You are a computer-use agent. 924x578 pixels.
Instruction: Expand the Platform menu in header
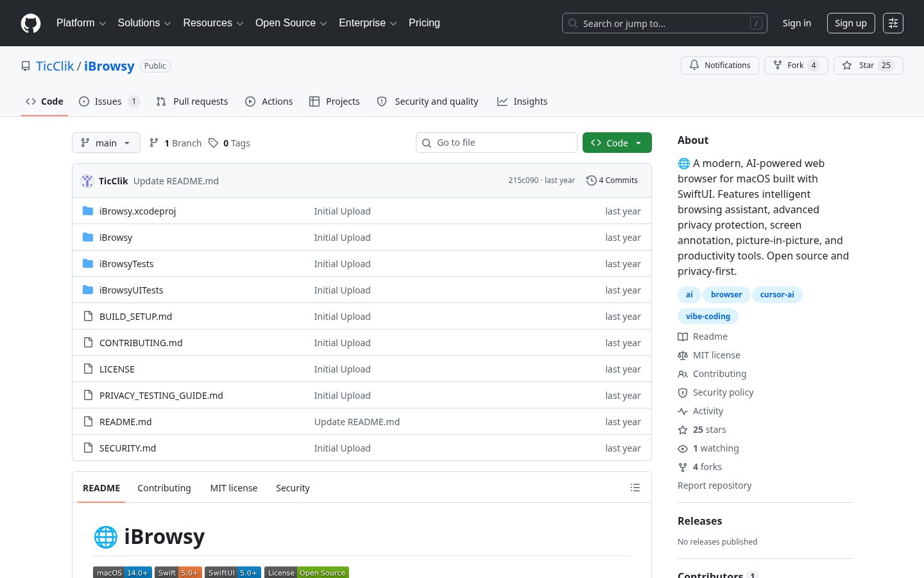pos(81,23)
